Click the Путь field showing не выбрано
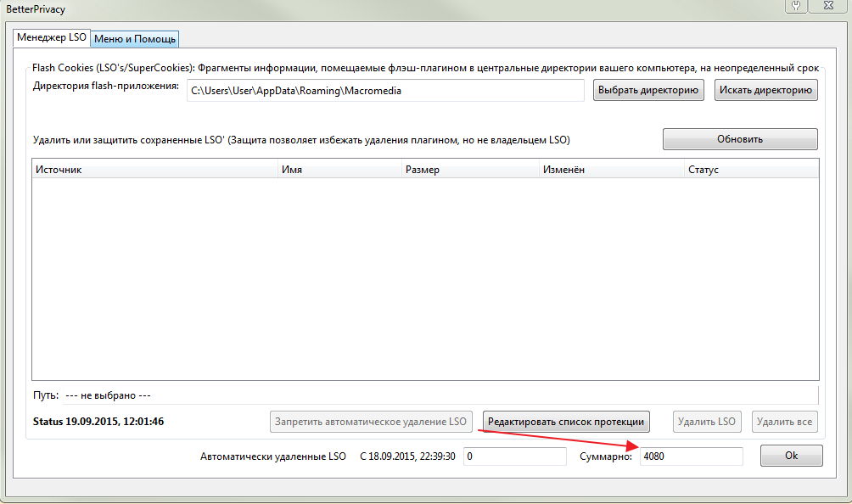The width and height of the screenshot is (852, 504). 440,395
